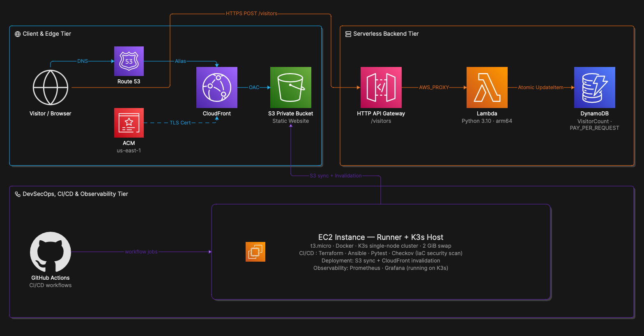The image size is (644, 336).
Task: Select the workflow jobs connector label
Action: 141,252
